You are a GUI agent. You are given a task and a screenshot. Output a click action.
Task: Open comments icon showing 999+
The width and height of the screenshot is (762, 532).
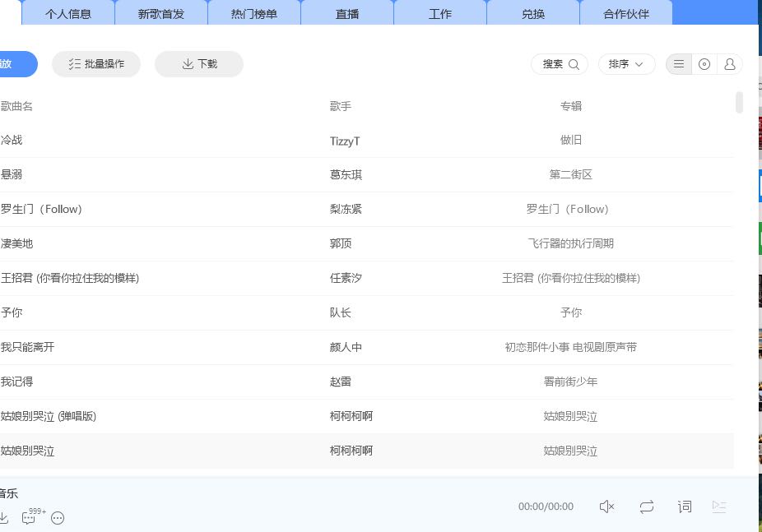[32, 516]
